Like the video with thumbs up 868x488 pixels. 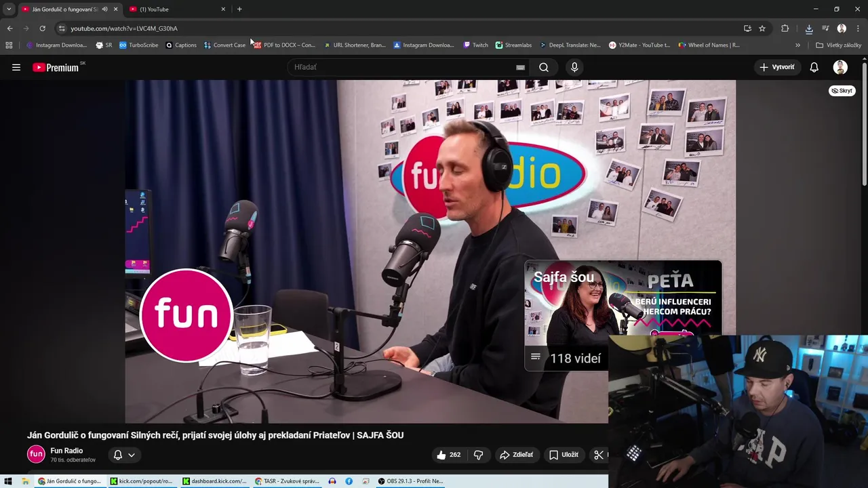point(448,455)
